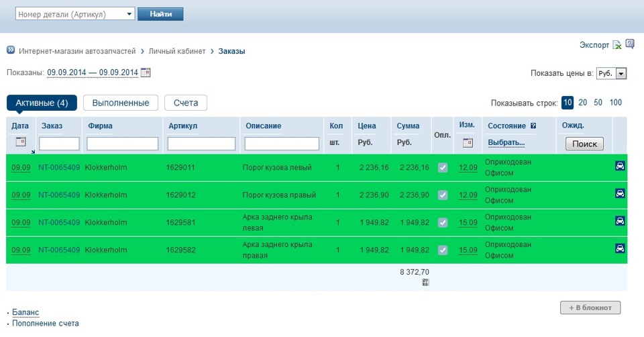Click the car icon in the 1629582 row
Image resolution: width=644 pixels, height=337 pixels.
(x=620, y=248)
